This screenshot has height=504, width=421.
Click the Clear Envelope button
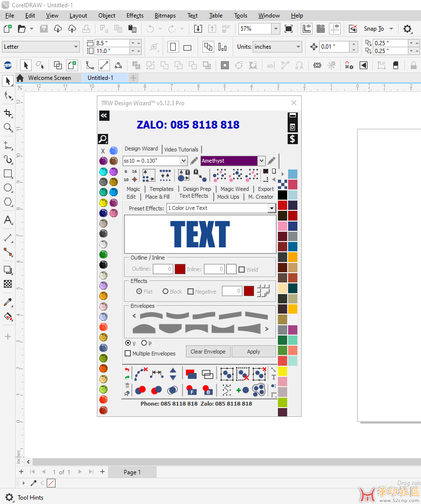(208, 352)
